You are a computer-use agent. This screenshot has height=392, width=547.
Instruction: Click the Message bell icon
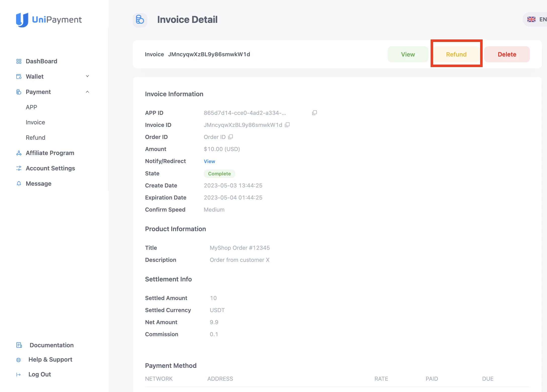click(x=19, y=183)
